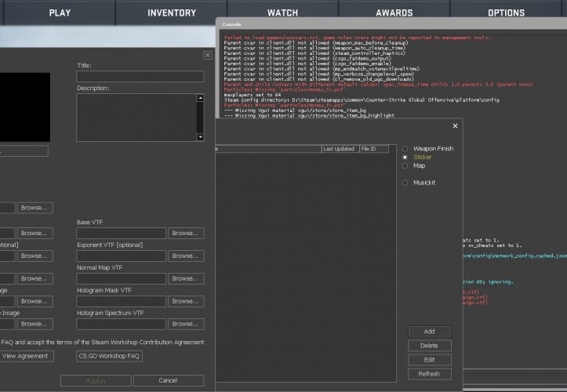Close the workshop publish dialog with X
The height and width of the screenshot is (392, 567).
207,56
